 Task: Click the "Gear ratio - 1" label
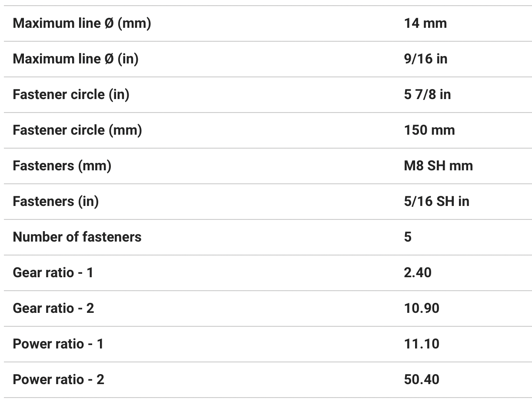coord(53,272)
